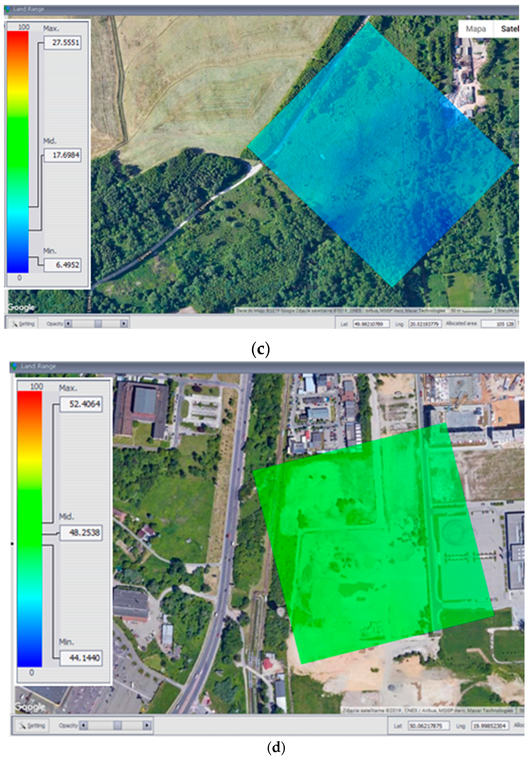532x762 pixels.
Task: Click the Max. value field showing 52.4064
Action: [81, 404]
